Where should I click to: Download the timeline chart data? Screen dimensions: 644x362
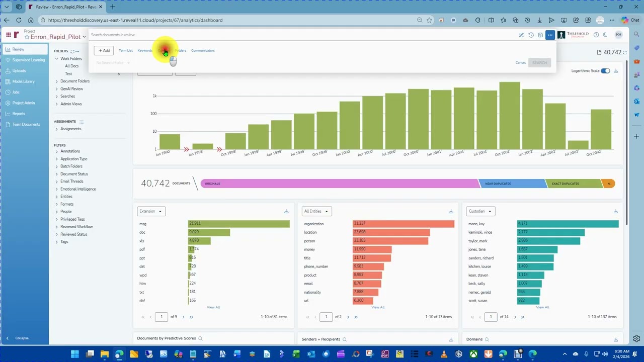click(x=615, y=71)
